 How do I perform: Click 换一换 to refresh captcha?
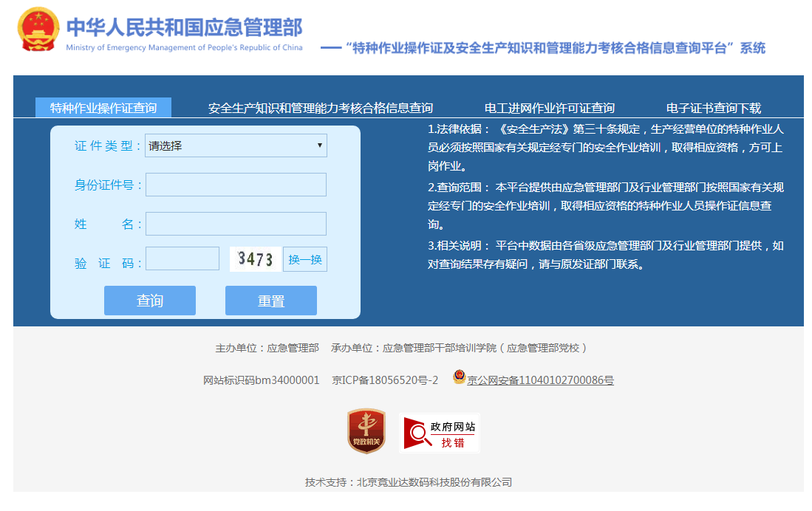point(305,259)
